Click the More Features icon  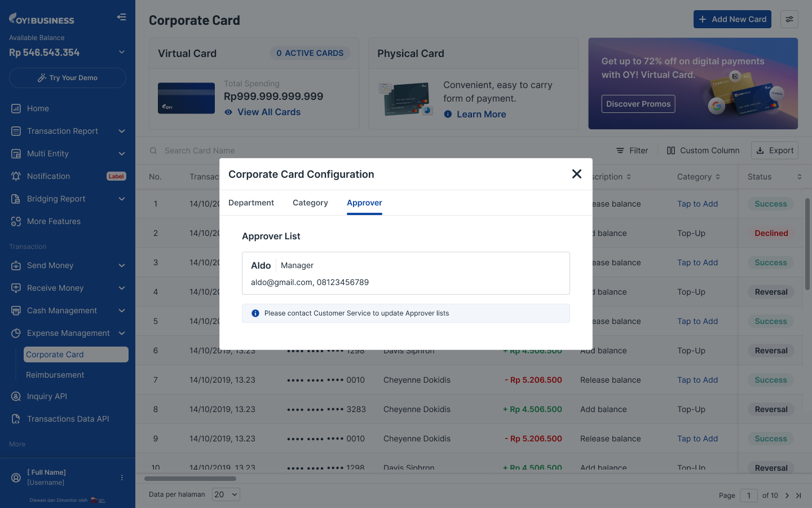16,221
